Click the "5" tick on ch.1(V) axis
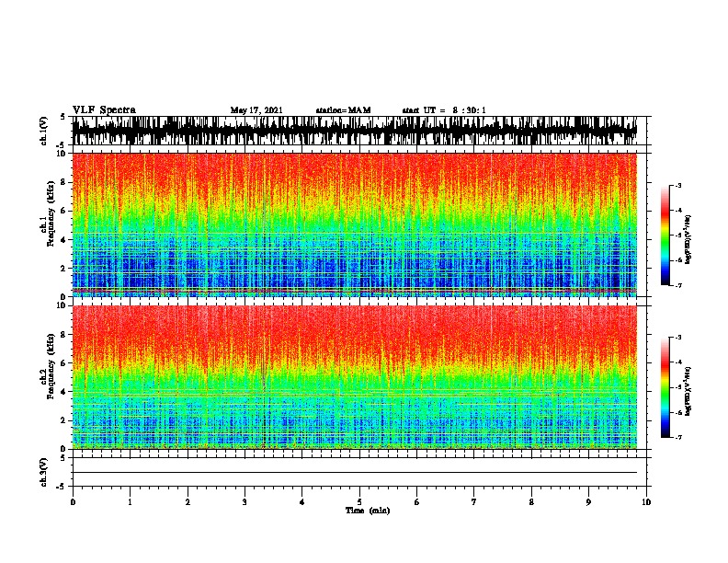This screenshot has height=563, width=728. coord(63,117)
